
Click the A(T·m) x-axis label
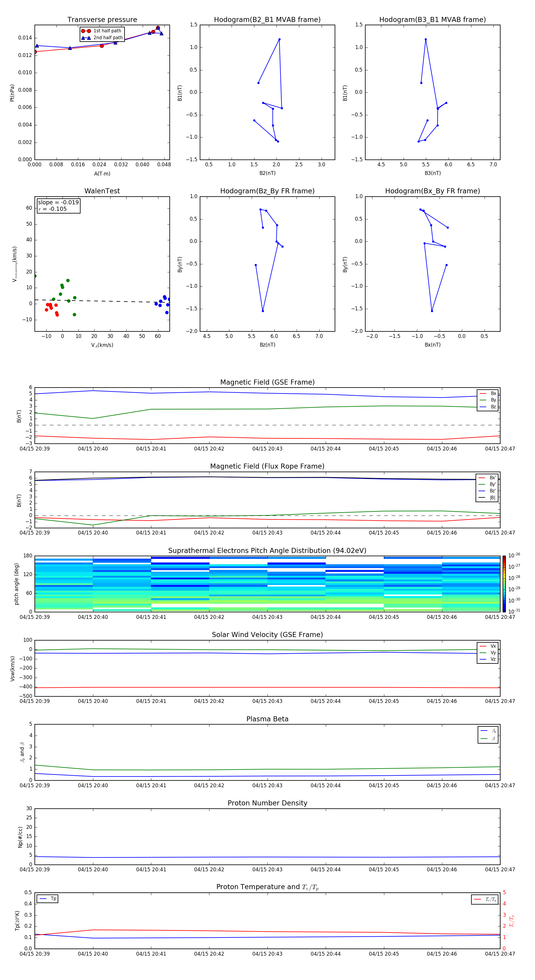click(x=102, y=174)
